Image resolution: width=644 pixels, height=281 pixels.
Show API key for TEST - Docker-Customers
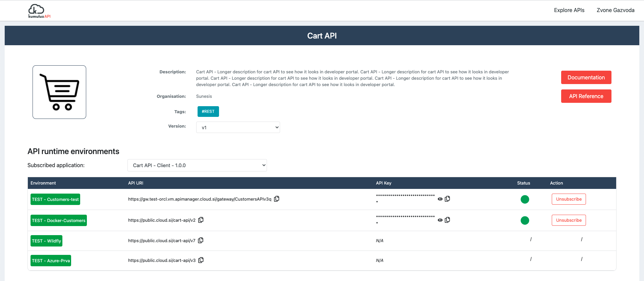(440, 220)
